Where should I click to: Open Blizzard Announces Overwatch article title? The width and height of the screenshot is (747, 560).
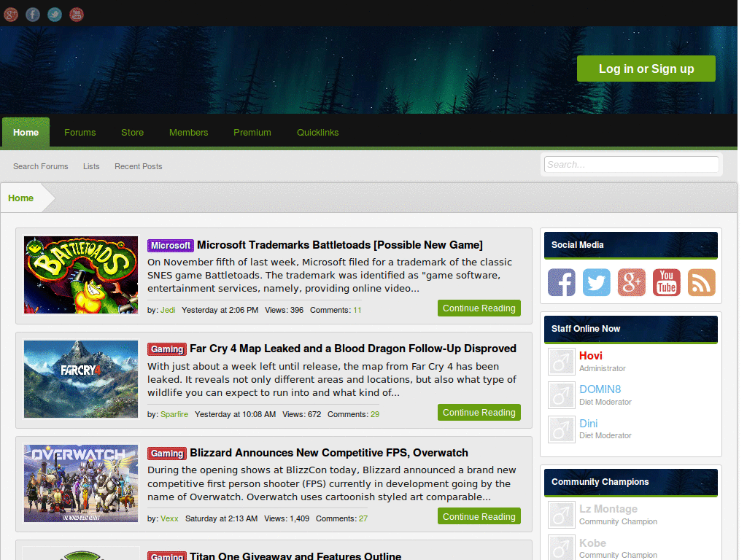[329, 452]
